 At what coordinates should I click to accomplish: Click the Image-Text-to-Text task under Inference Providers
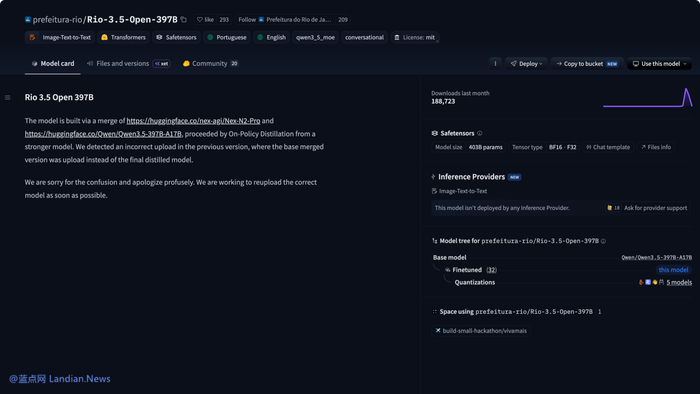[x=459, y=191]
